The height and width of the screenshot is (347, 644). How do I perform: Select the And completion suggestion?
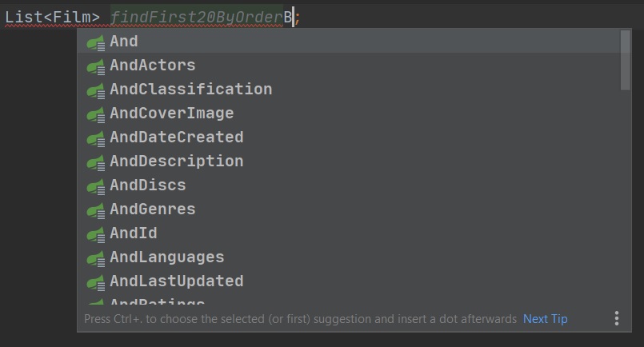124,42
